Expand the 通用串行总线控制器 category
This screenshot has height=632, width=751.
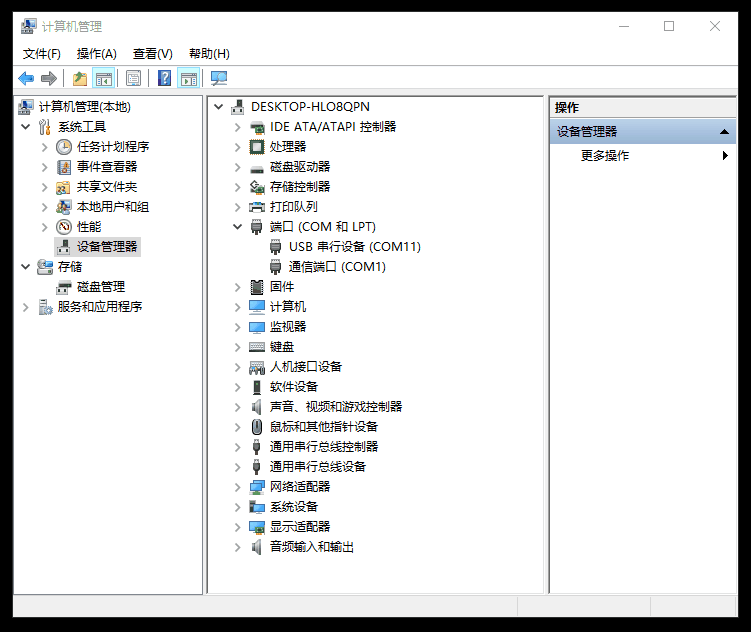pyautogui.click(x=238, y=447)
